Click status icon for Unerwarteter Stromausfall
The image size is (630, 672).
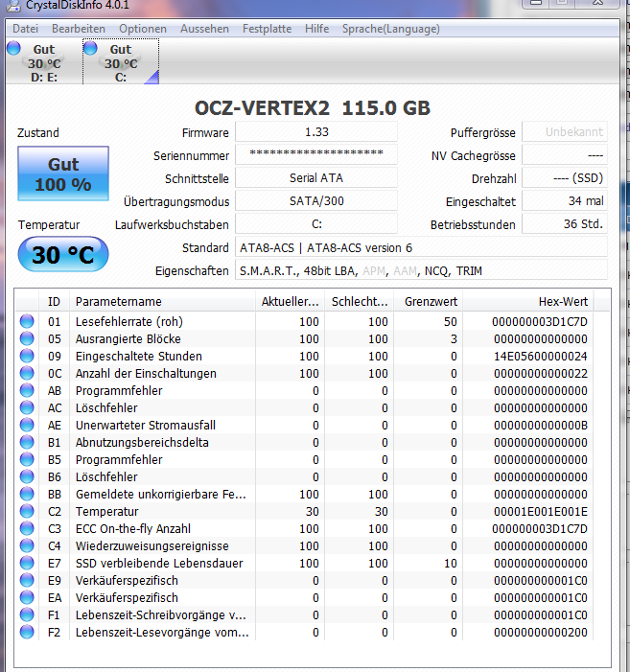tap(27, 425)
